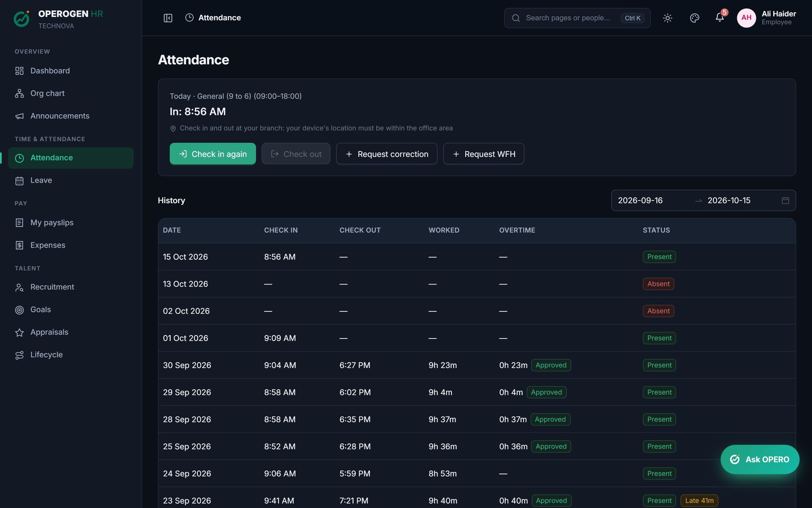Click Absent badge for 13 Oct 2026
The image size is (812, 508).
coord(658,284)
